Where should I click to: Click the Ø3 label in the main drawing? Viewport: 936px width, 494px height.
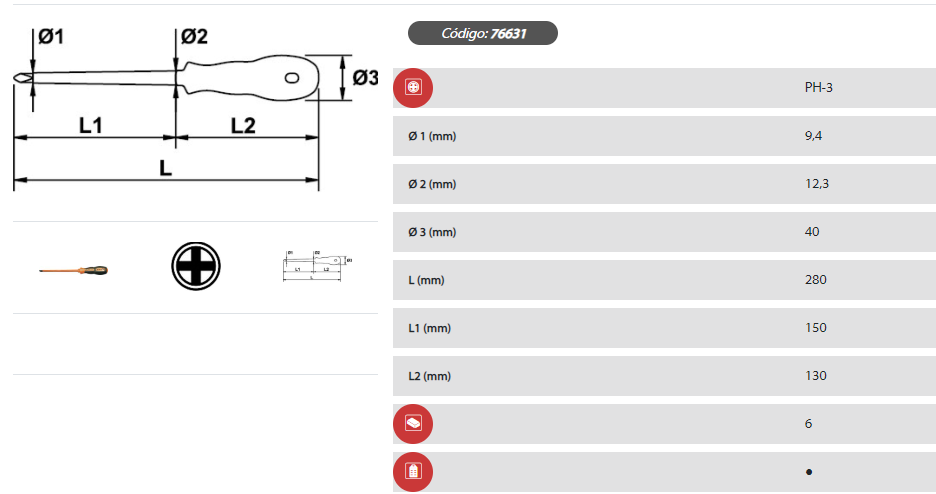[366, 77]
